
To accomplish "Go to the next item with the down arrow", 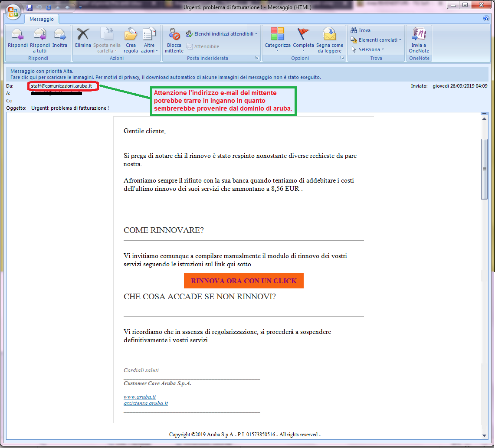I will coord(67,7).
